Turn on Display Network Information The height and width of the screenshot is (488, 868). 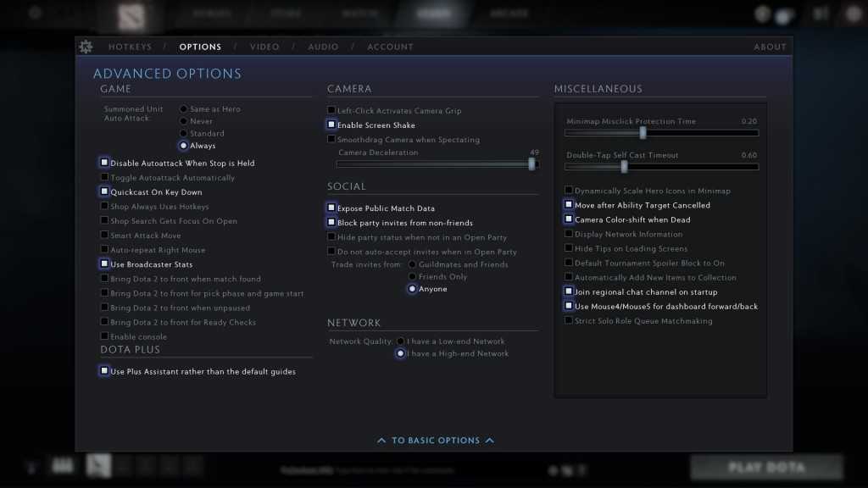[569, 234]
